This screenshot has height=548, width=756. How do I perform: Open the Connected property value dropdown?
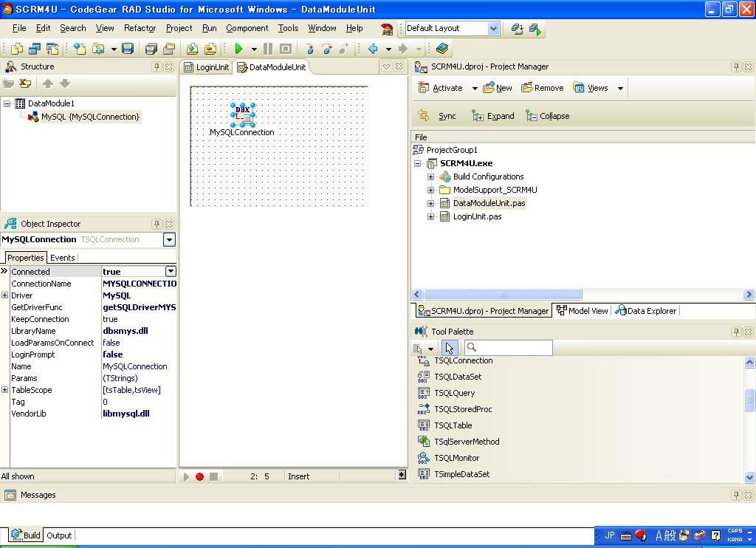[171, 272]
